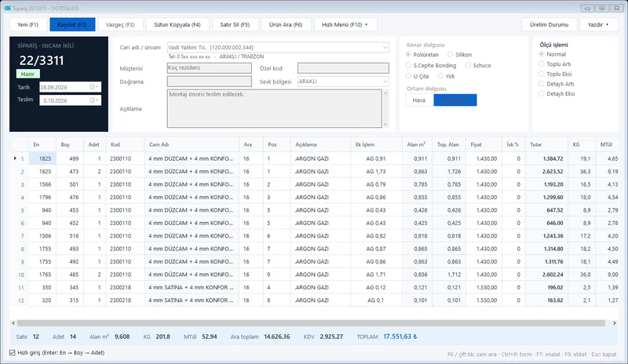Open the Sevk bölgesi ARAKLI dropdown

(x=385, y=82)
